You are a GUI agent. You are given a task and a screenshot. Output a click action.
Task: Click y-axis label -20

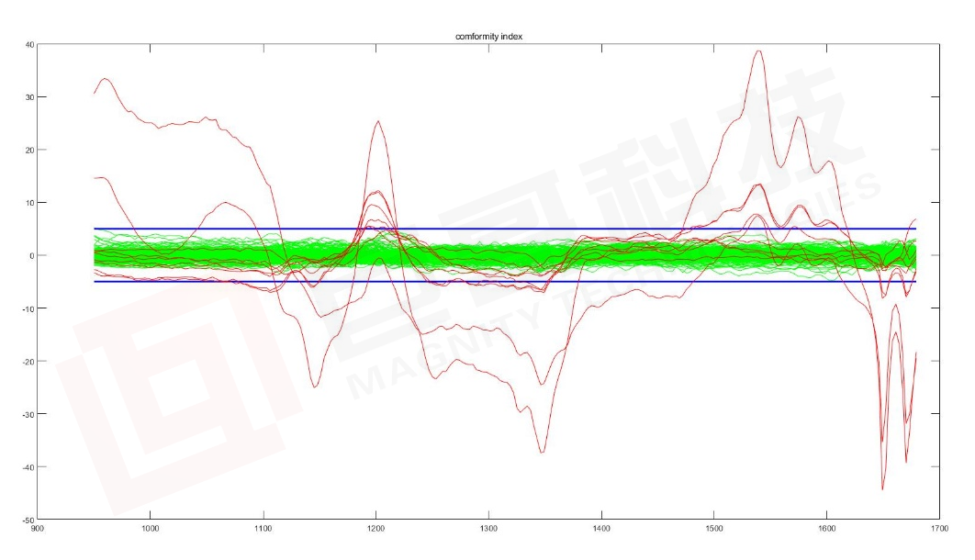click(x=28, y=361)
